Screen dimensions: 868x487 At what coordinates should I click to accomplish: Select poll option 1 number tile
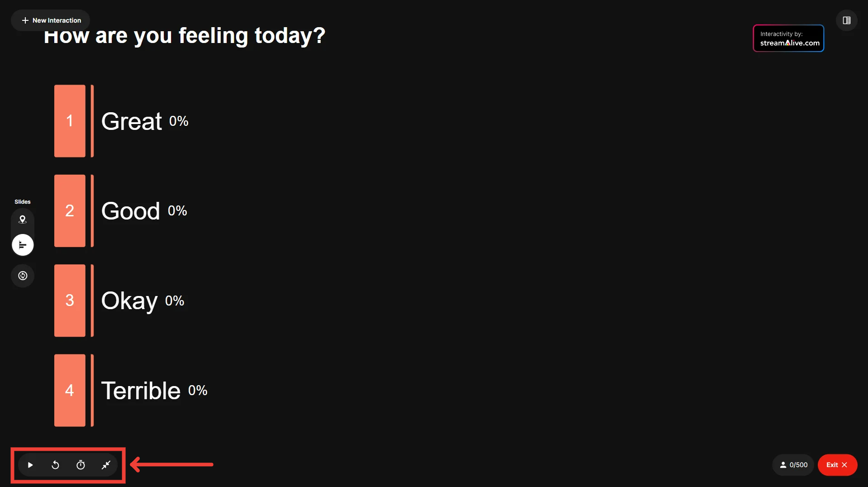70,121
